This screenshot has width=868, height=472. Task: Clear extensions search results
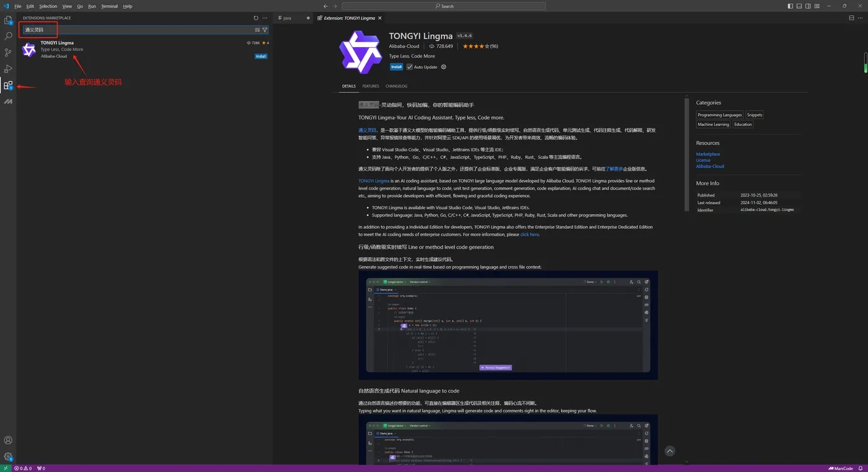257,30
